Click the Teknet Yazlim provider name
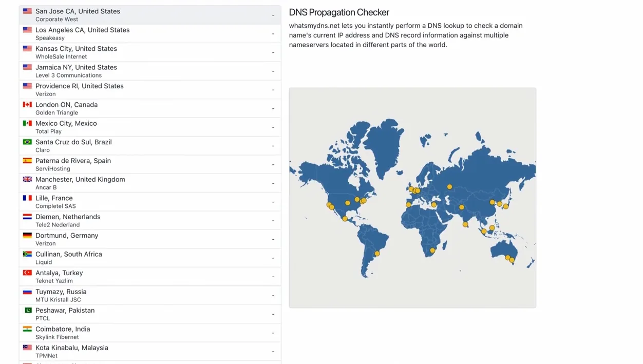Image resolution: width=643 pixels, height=364 pixels. click(54, 281)
